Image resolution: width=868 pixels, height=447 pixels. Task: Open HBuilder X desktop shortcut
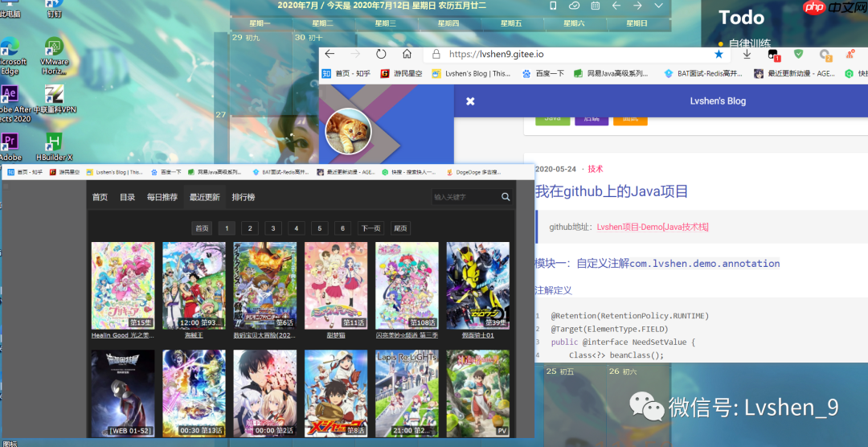[55, 147]
